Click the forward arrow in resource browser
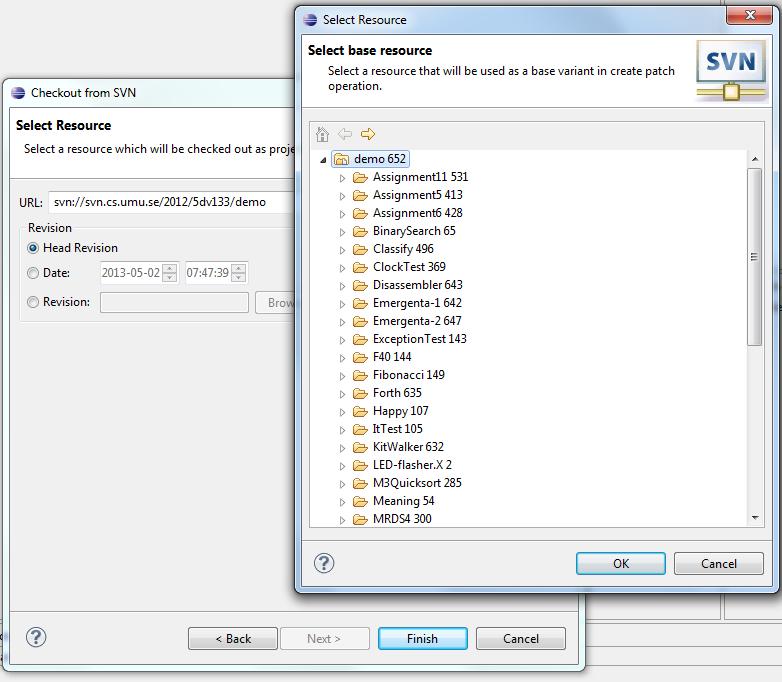The width and height of the screenshot is (782, 682). click(368, 134)
